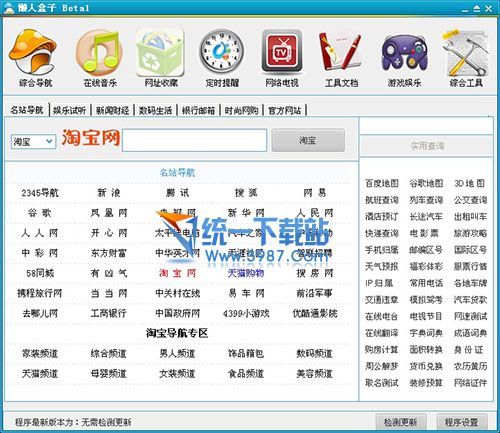
Task: Open the 2345导航 link
Action: coord(40,193)
